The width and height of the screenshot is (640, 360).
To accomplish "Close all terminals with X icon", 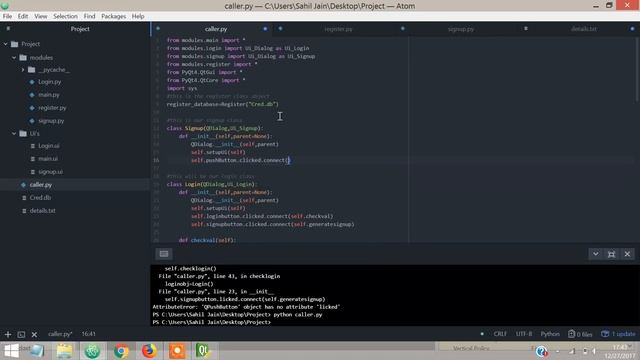I will point(34,335).
